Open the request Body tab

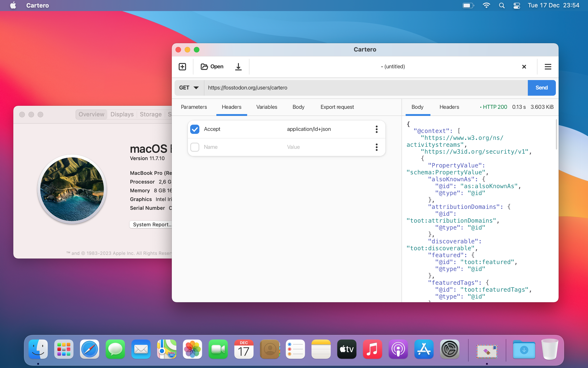(x=298, y=107)
